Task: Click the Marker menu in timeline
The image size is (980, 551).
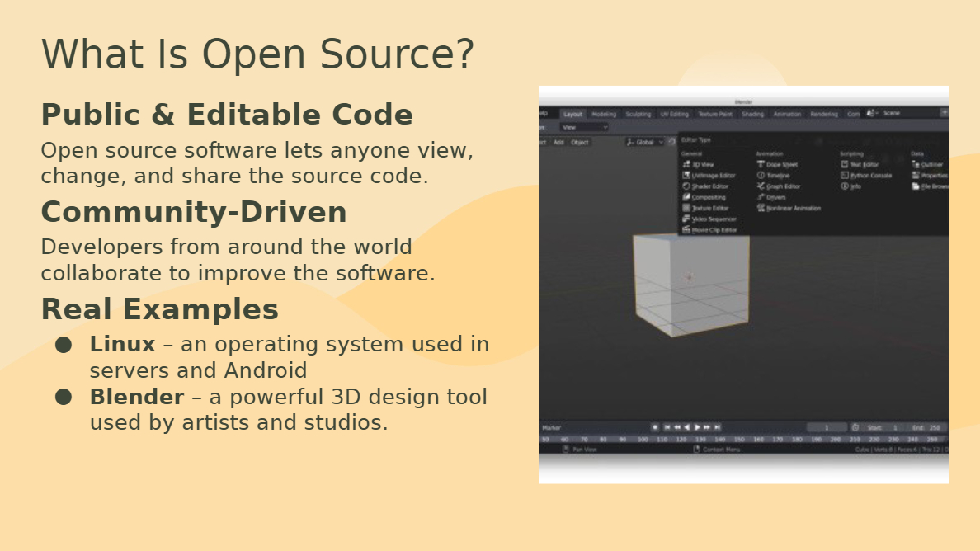Action: tap(551, 427)
